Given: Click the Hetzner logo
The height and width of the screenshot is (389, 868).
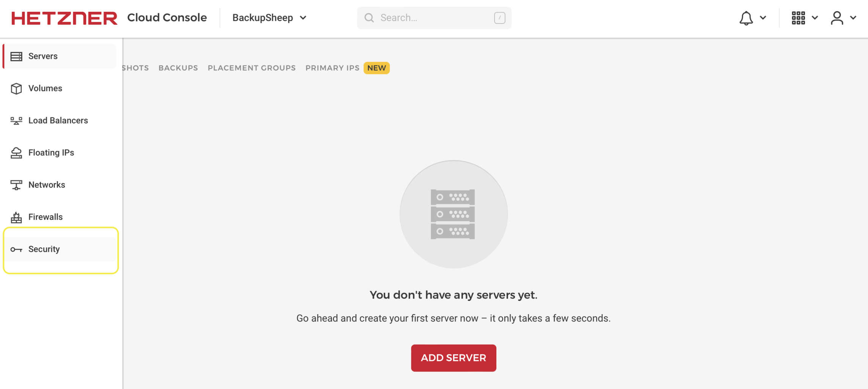Looking at the screenshot, I should [65, 18].
